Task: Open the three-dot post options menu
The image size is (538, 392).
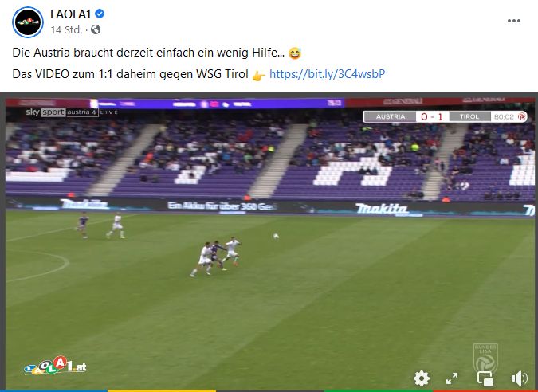Action: point(514,21)
